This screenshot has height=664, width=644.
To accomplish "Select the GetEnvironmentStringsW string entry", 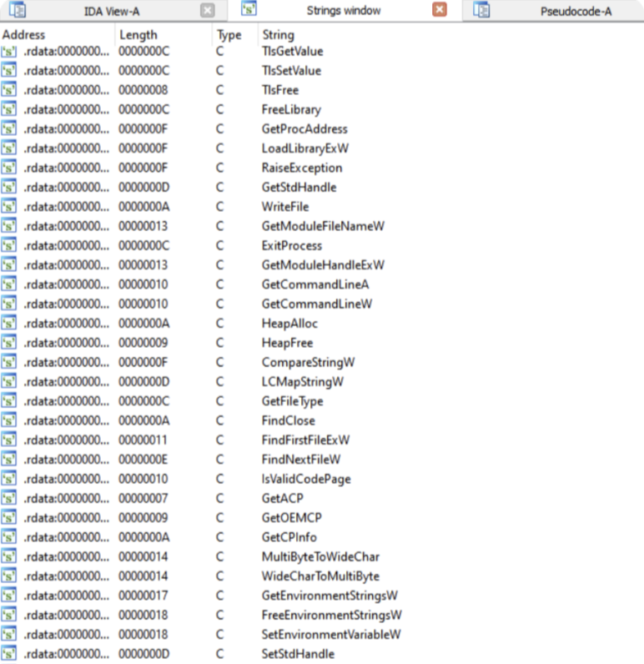I will click(x=330, y=596).
